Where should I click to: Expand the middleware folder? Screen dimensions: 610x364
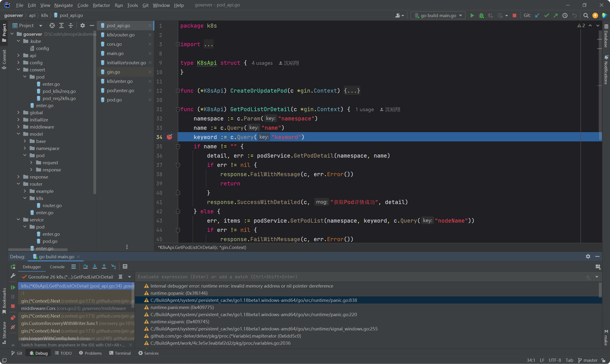click(x=18, y=127)
